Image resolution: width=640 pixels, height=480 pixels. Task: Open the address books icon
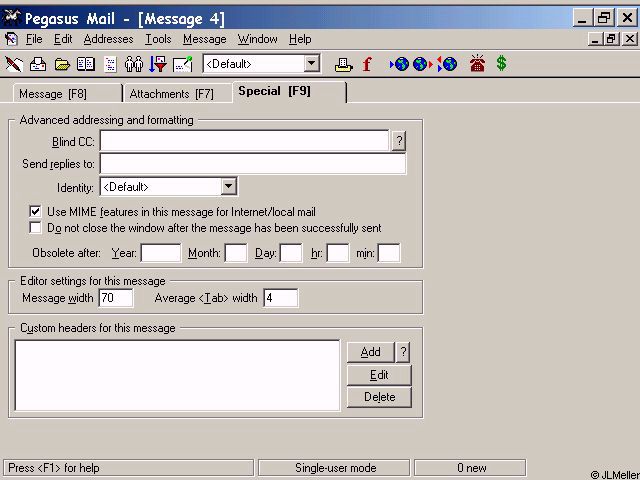coord(86,64)
